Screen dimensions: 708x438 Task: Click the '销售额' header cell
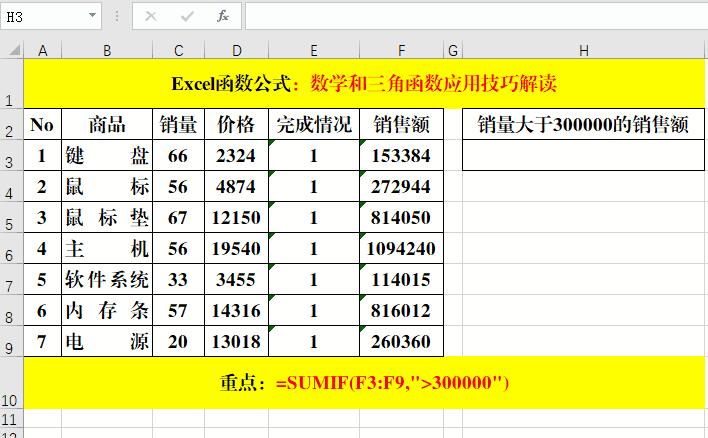pos(401,124)
